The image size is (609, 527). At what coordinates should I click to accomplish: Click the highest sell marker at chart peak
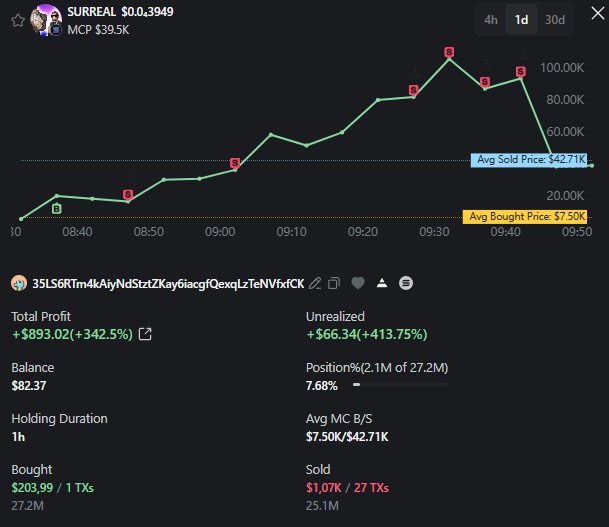pos(449,51)
